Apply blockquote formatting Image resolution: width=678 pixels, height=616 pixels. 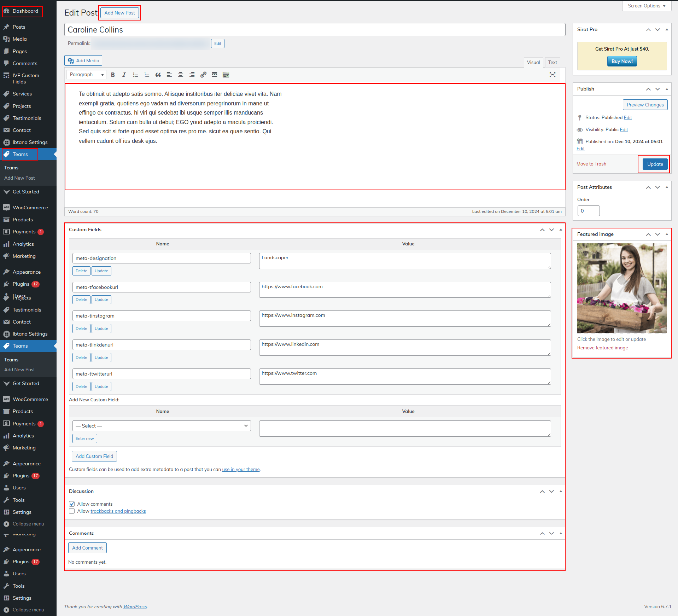point(158,75)
